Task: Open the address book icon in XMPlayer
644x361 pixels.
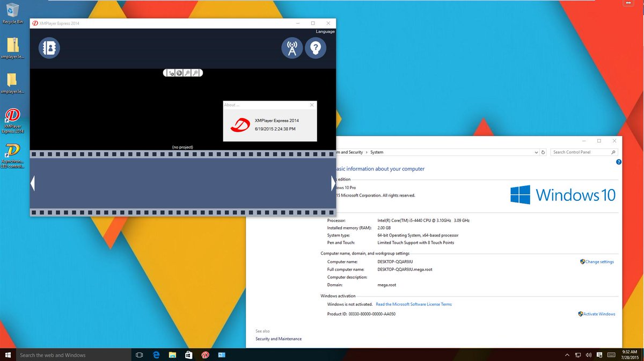Action: click(x=49, y=48)
